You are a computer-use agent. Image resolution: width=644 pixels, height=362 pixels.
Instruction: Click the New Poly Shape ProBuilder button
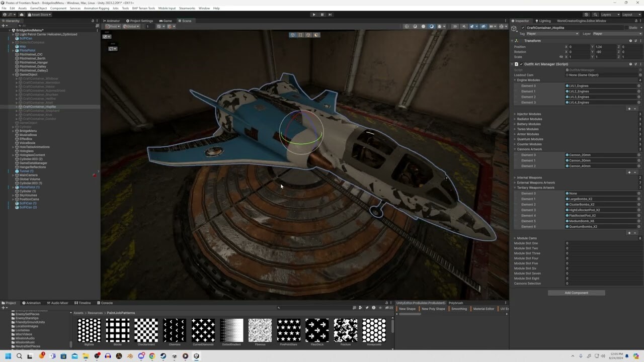433,308
